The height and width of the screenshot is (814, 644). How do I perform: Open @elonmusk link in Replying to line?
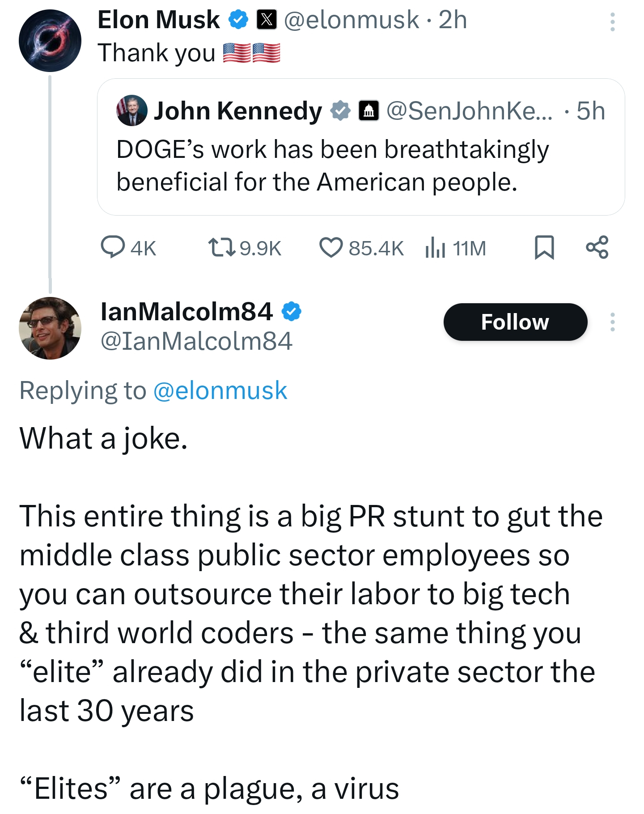tap(220, 390)
